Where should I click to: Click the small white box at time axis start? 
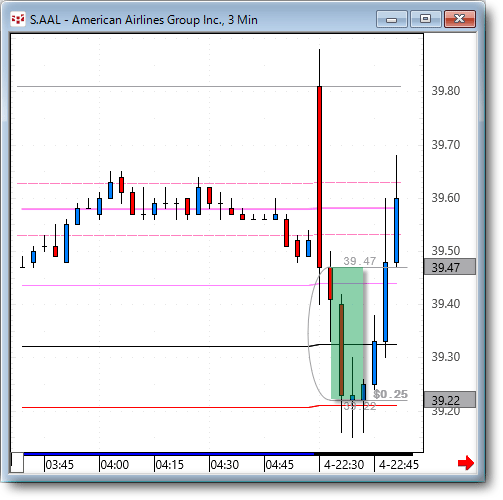17,463
